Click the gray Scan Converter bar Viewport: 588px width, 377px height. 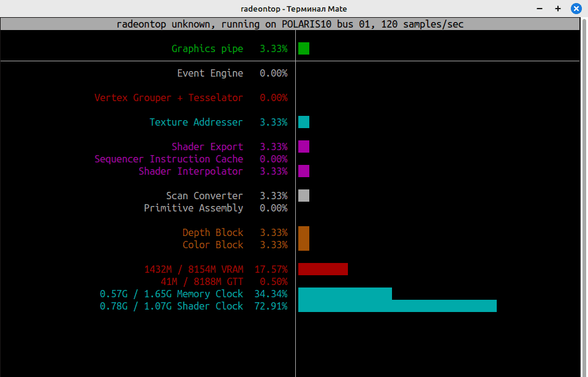click(x=304, y=196)
